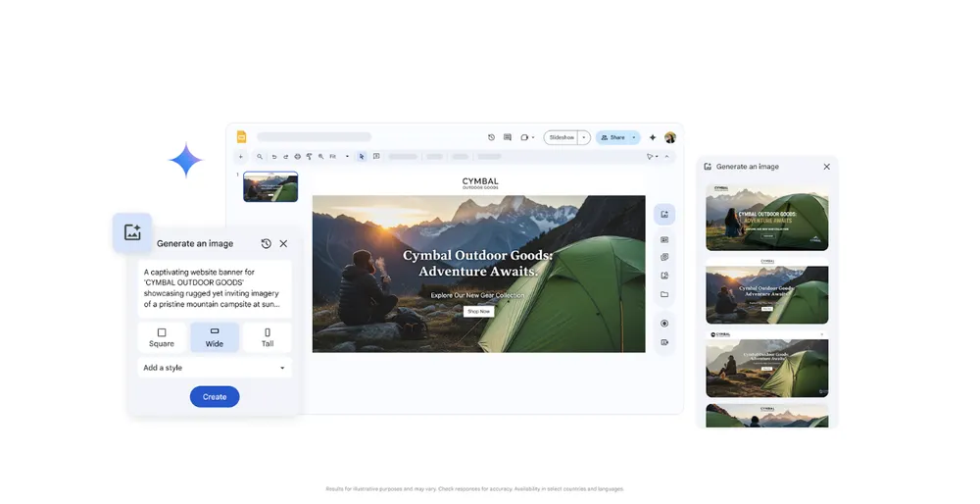Open Gemini sparkle icon beside the avatar
The width and height of the screenshot is (980, 504).
click(653, 137)
